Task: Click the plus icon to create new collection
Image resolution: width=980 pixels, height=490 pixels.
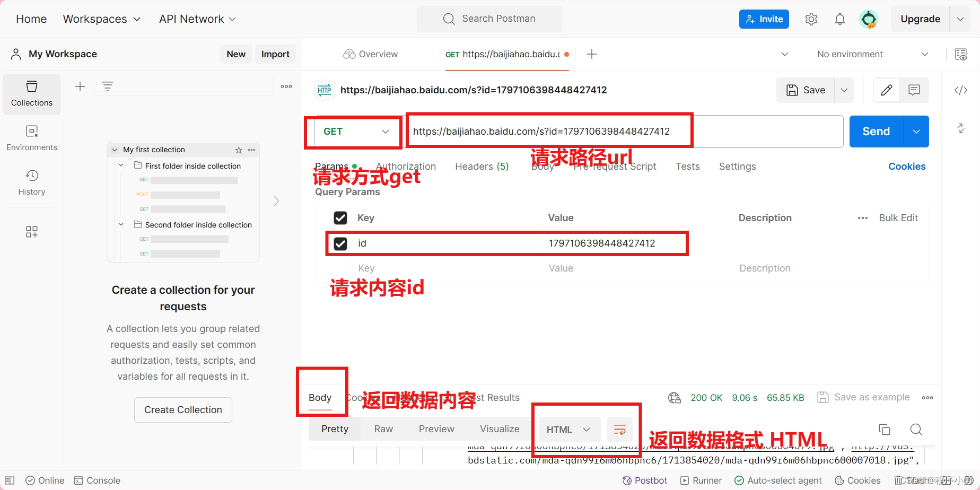Action: (x=80, y=86)
